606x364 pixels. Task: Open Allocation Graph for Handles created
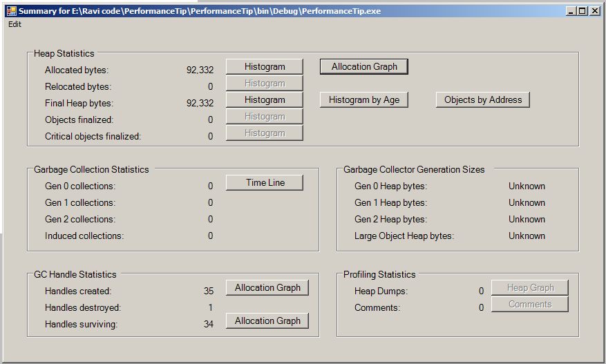[x=267, y=287]
